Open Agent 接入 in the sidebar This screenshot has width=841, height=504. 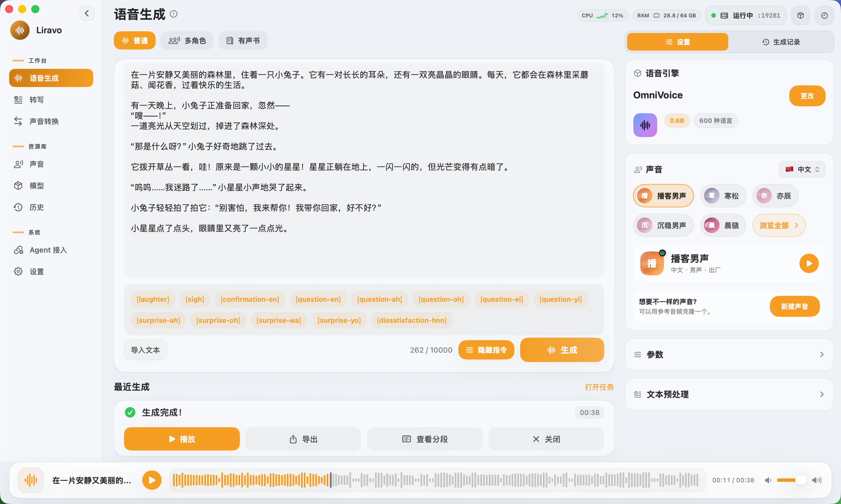click(x=51, y=250)
